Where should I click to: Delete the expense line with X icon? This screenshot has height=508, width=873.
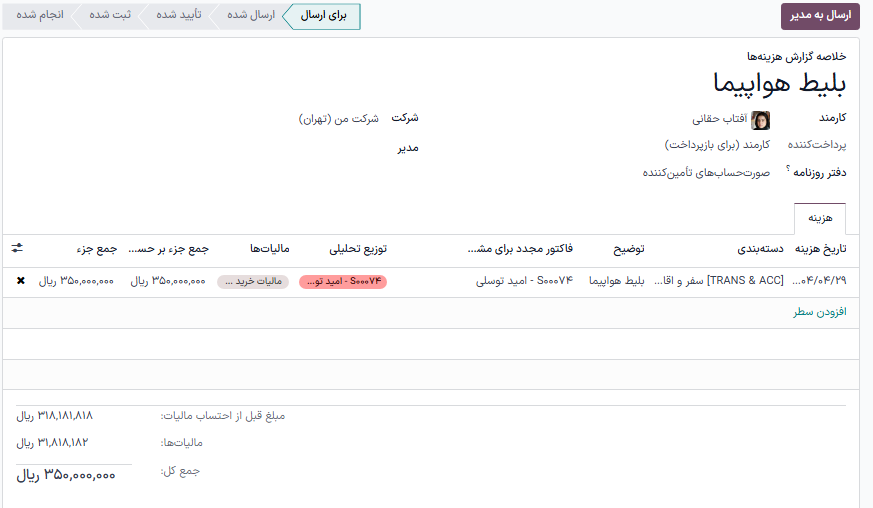pos(21,281)
